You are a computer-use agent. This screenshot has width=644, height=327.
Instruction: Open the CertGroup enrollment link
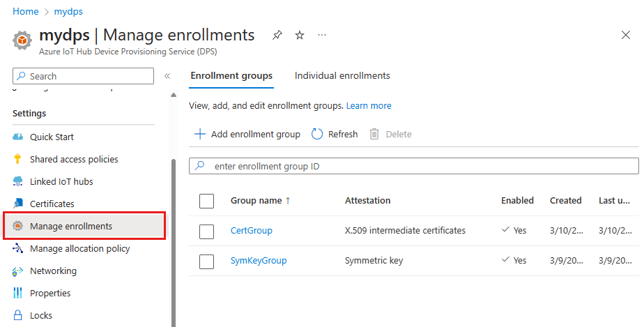(x=251, y=231)
